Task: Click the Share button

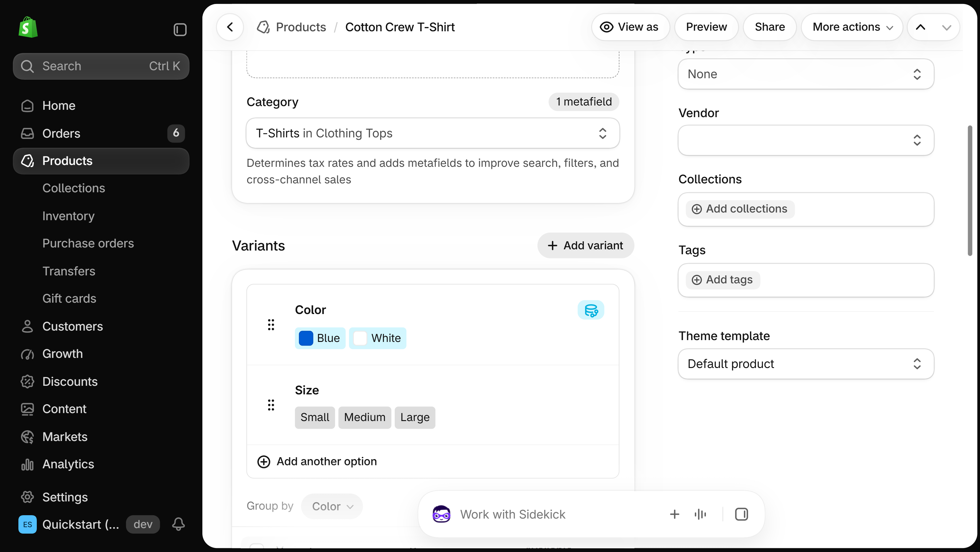Action: pyautogui.click(x=770, y=27)
